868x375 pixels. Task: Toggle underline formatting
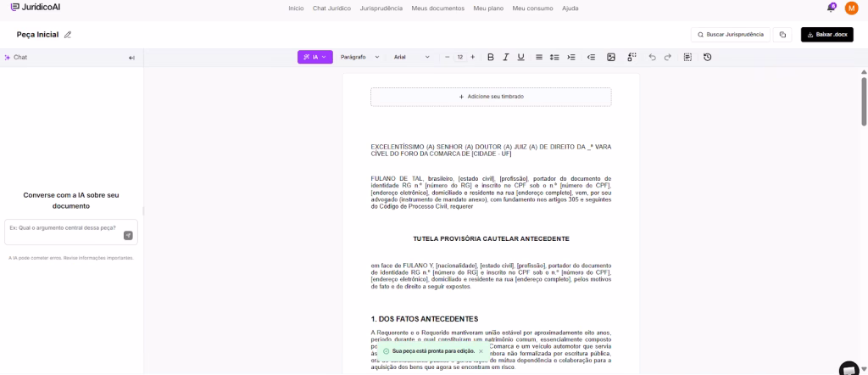point(520,57)
